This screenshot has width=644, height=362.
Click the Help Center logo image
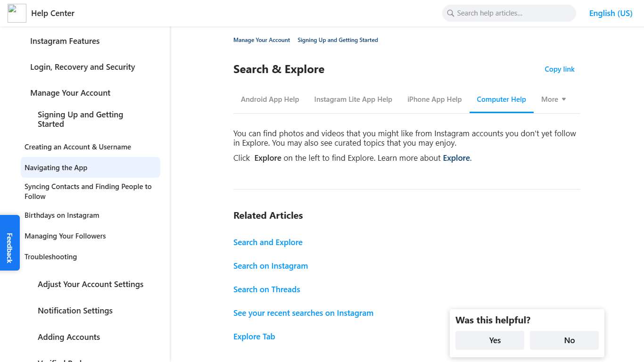(17, 13)
